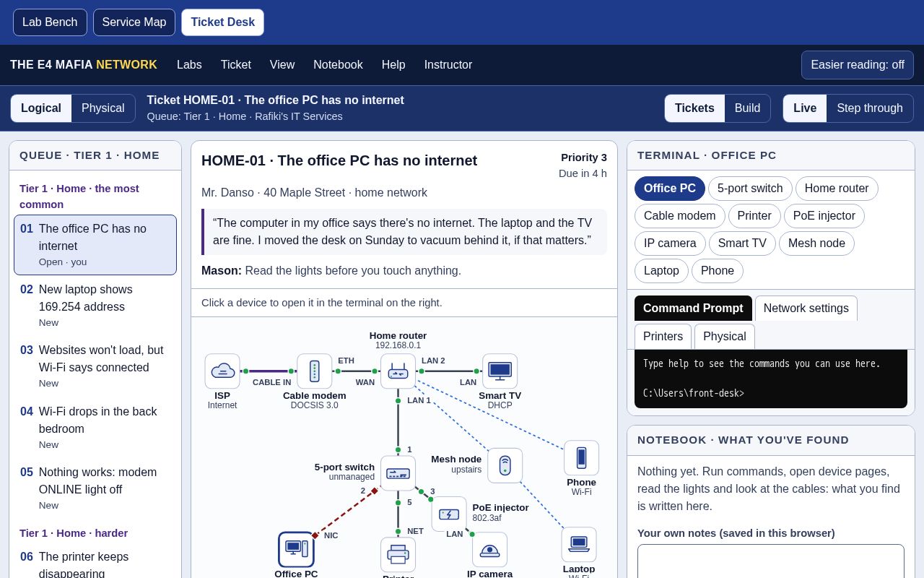
Task: Open the 5-port switch diagram icon
Action: click(398, 473)
